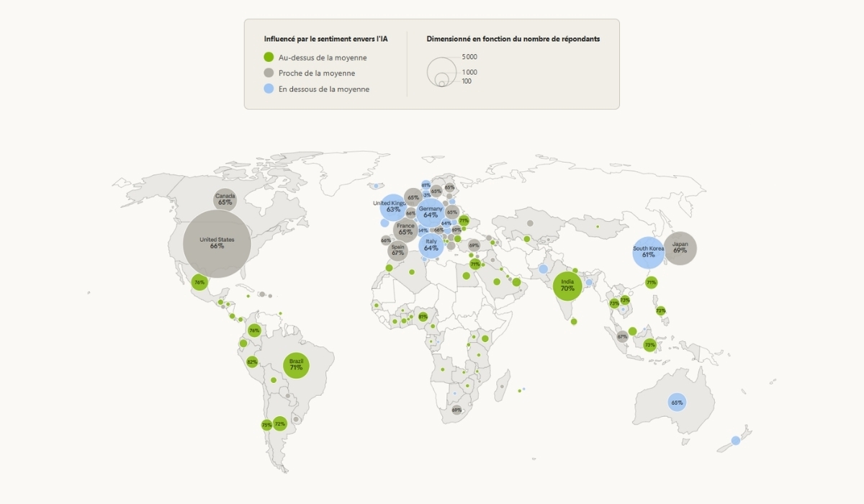The height and width of the screenshot is (504, 864).
Task: Click the France 65% bubble
Action: click(405, 230)
